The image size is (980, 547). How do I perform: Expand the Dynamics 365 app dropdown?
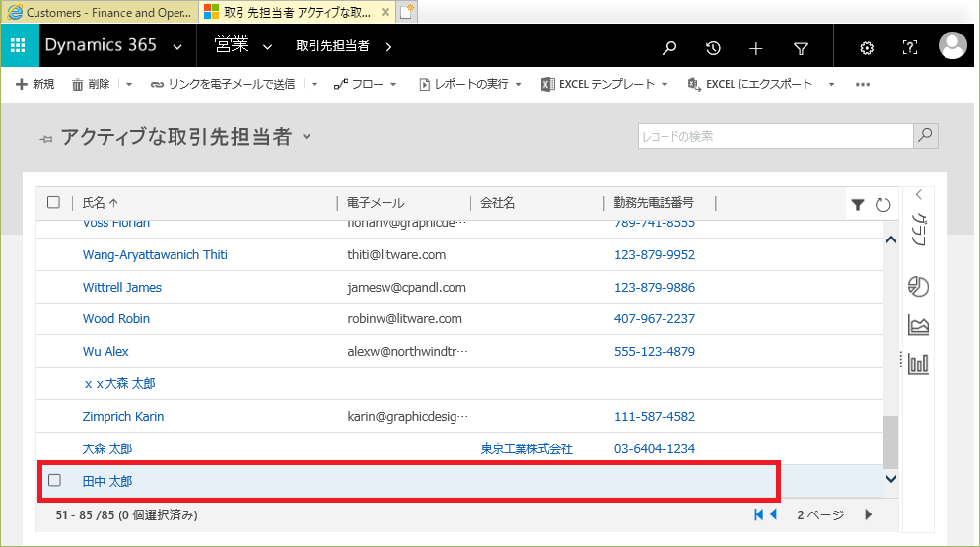[x=177, y=47]
